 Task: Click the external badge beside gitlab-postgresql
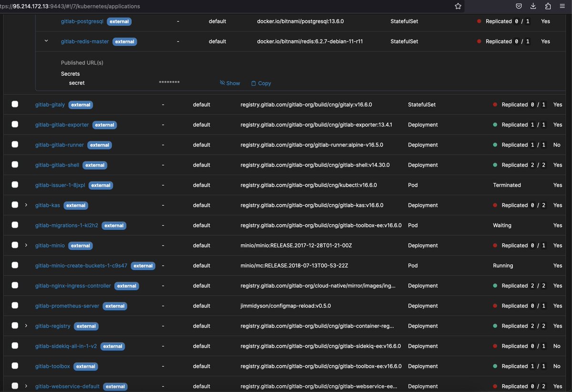(119, 21)
